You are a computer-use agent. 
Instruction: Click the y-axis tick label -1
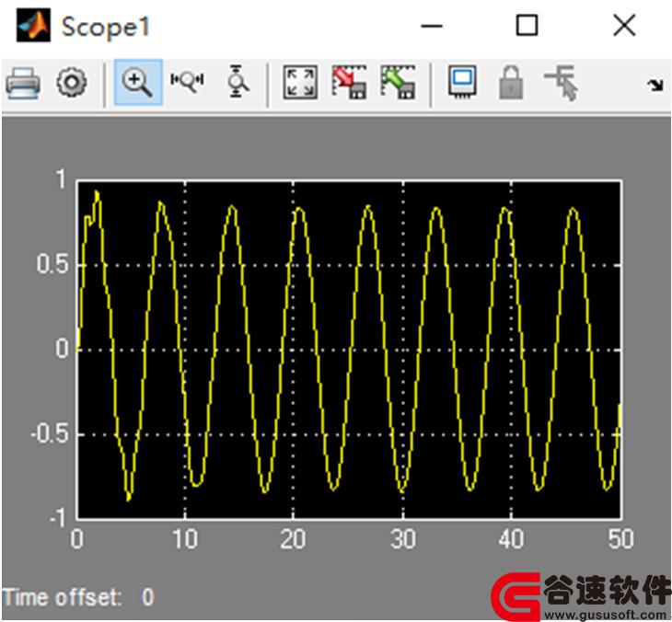tap(57, 518)
